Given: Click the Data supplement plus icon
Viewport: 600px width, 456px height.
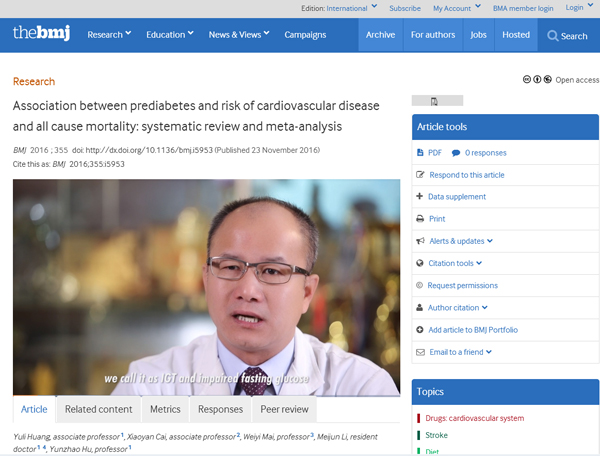Looking at the screenshot, I should 420,197.
